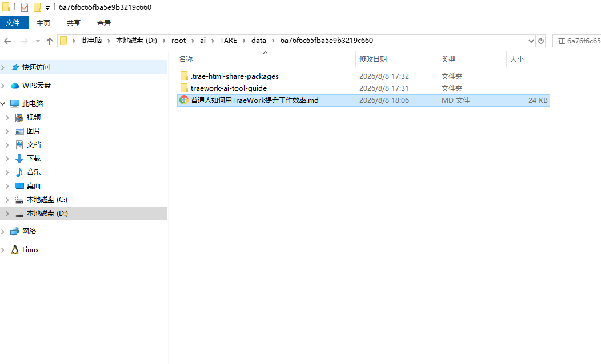Open address bar history dropdown
601x364 pixels.
tap(531, 41)
